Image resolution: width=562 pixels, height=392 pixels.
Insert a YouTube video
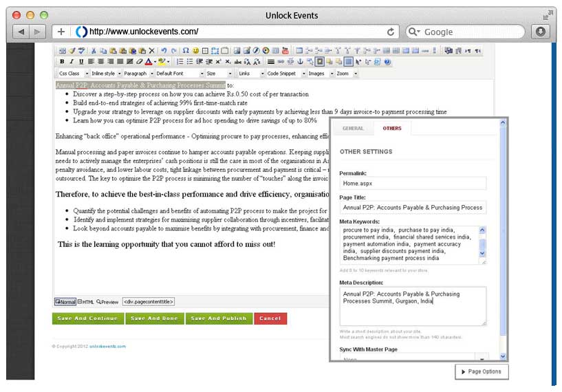tap(285, 50)
